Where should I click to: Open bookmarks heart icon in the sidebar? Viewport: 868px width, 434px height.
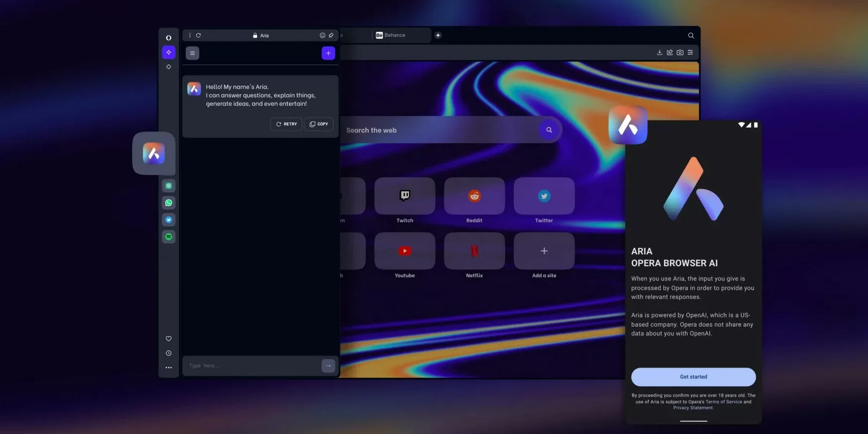point(168,339)
